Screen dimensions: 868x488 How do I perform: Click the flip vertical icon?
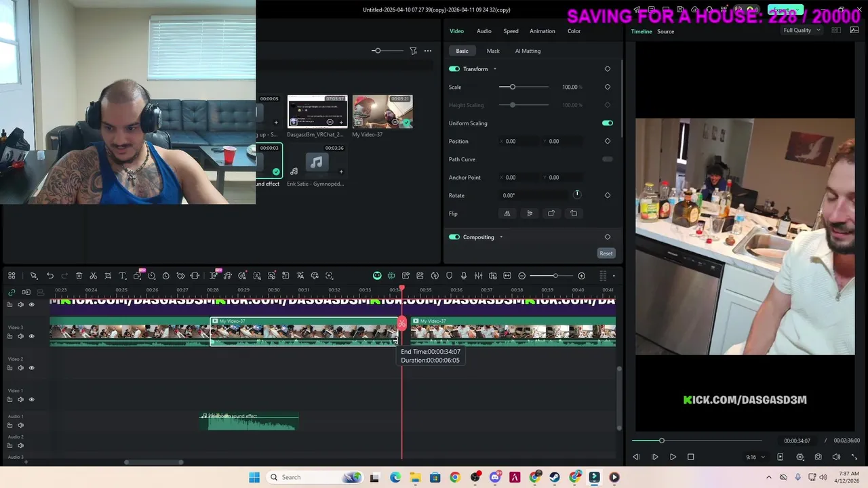(530, 213)
